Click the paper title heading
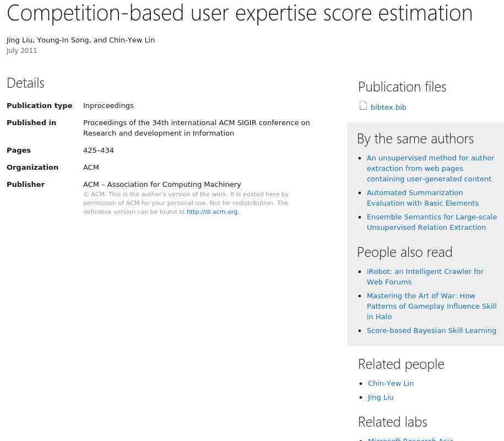The width and height of the screenshot is (504, 441). coord(240,13)
